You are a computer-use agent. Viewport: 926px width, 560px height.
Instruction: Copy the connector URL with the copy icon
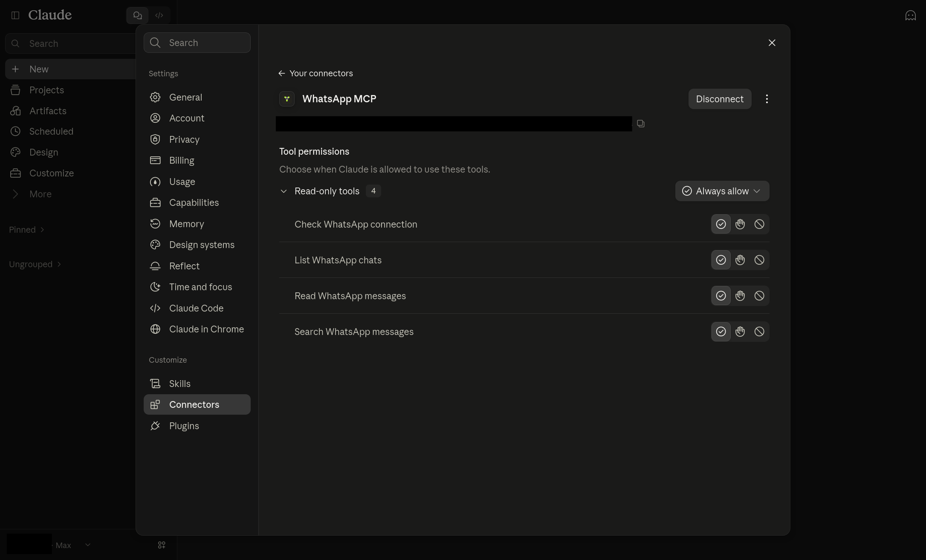point(640,124)
